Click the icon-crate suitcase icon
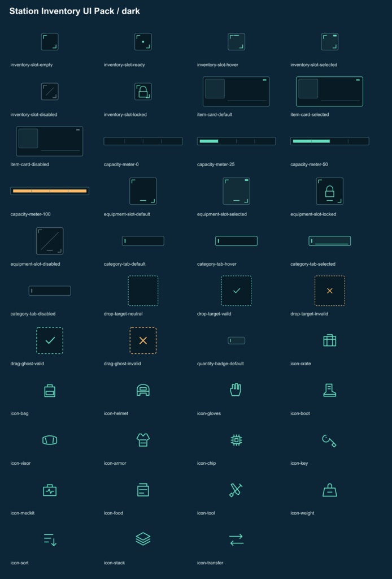 point(329,340)
